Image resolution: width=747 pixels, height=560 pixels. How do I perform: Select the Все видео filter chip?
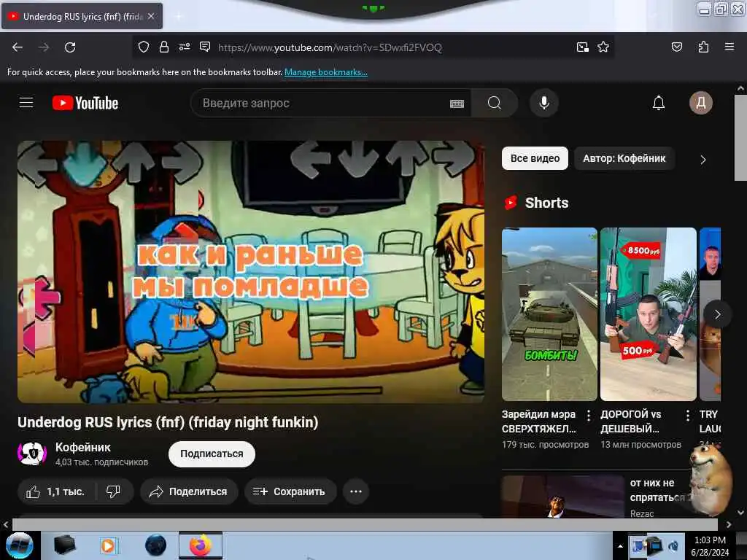tap(535, 158)
